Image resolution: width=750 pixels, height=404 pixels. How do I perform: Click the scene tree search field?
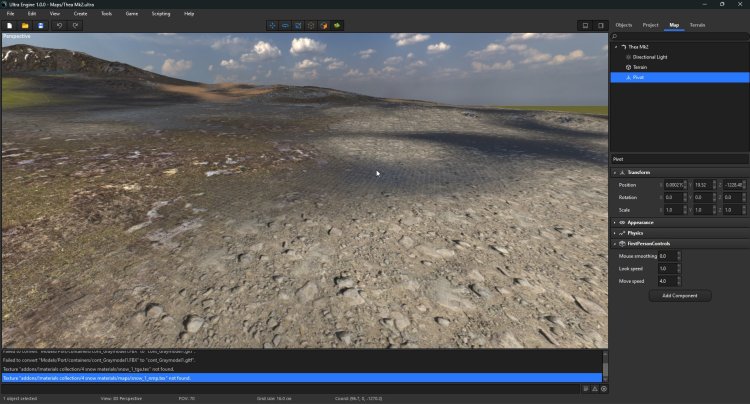coord(680,35)
